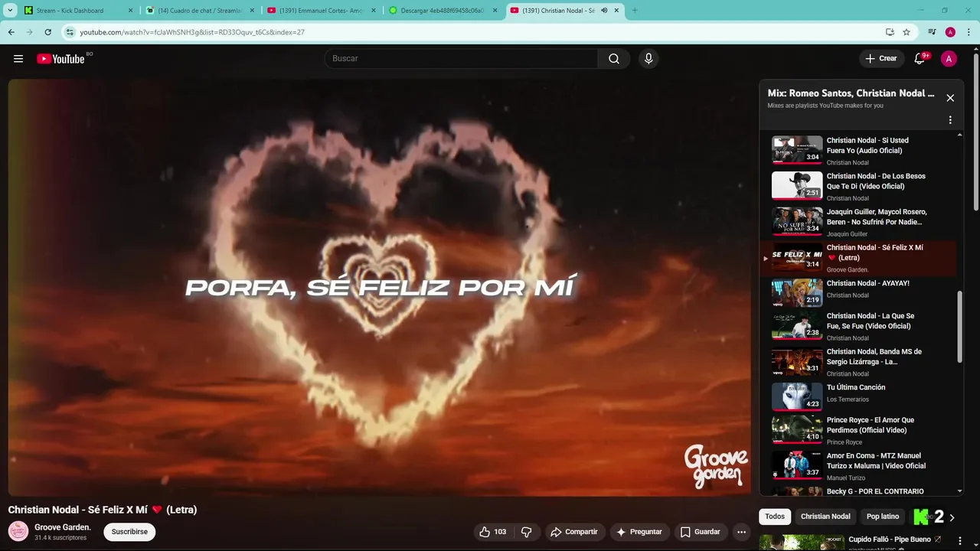Image resolution: width=980 pixels, height=551 pixels.
Task: Open Chrome three-dot menu
Action: click(x=969, y=32)
